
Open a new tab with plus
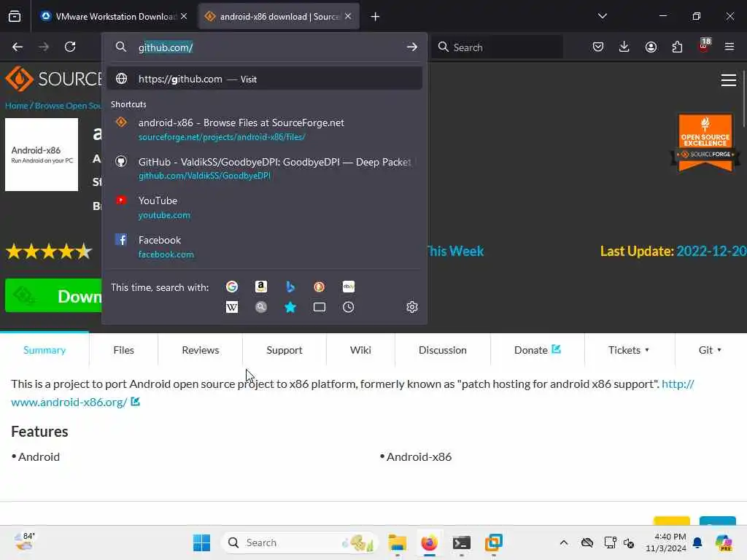(x=376, y=17)
